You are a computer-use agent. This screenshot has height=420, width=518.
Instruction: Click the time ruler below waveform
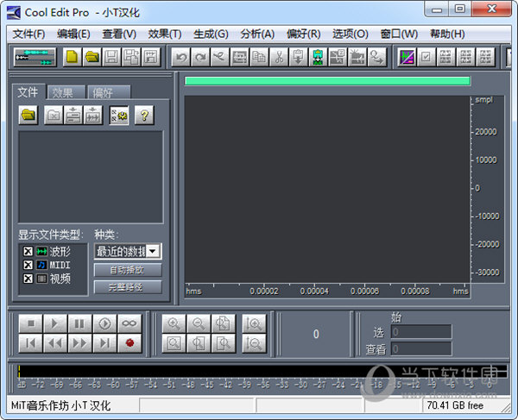pyautogui.click(x=327, y=291)
